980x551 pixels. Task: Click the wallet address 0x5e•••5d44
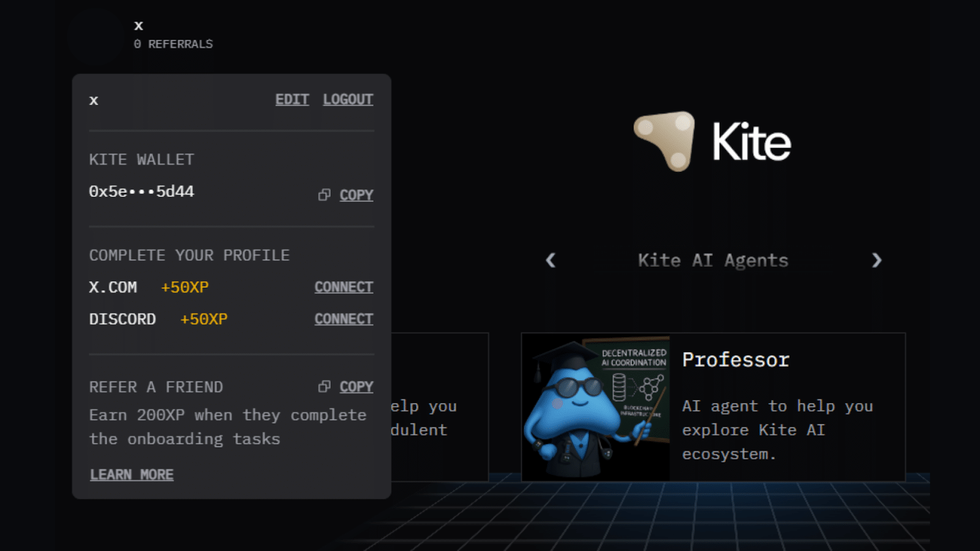pyautogui.click(x=141, y=192)
